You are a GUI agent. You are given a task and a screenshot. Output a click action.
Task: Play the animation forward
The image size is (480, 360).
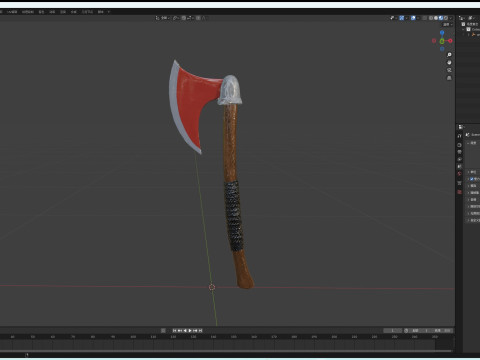coord(190,330)
